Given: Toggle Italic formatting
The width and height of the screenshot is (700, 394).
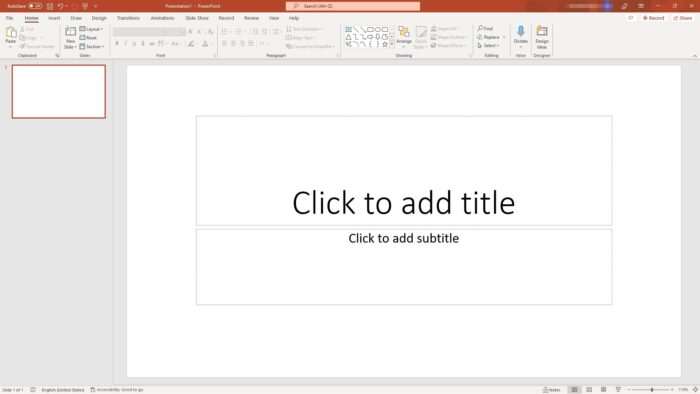Looking at the screenshot, I should pos(125,44).
